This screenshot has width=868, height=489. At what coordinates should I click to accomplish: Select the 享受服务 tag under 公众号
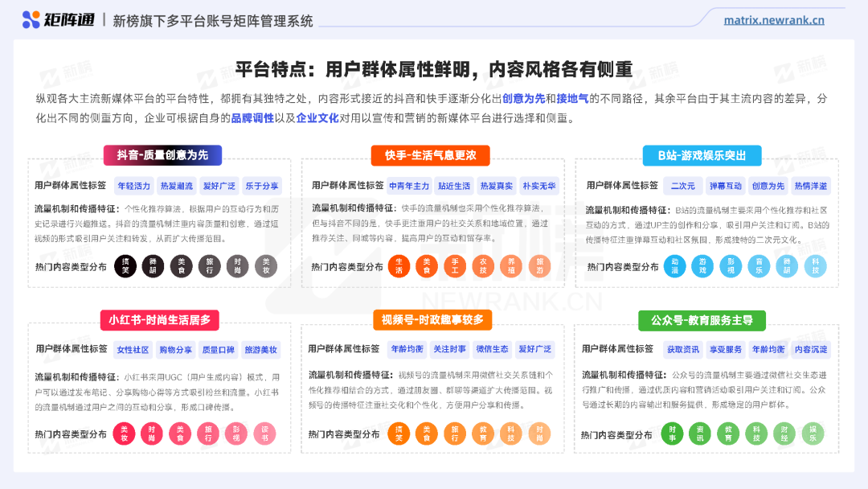click(x=726, y=349)
